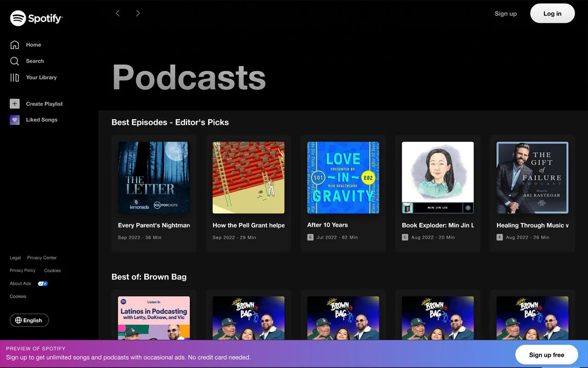Image resolution: width=588 pixels, height=368 pixels.
Task: Go forward with right arrow
Action: tap(138, 13)
